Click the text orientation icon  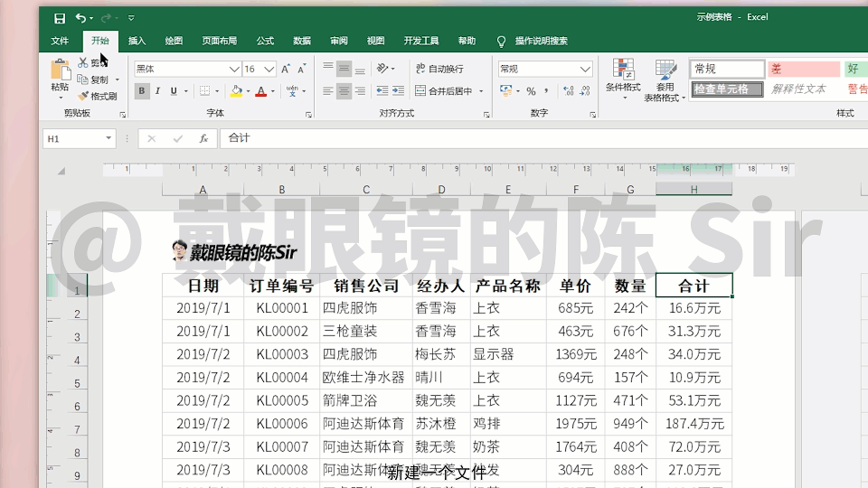coord(382,69)
